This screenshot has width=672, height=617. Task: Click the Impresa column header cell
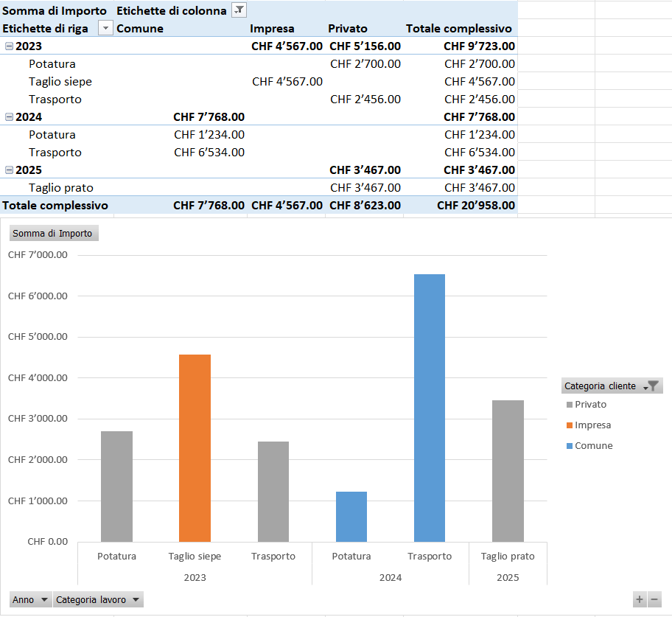pos(272,29)
